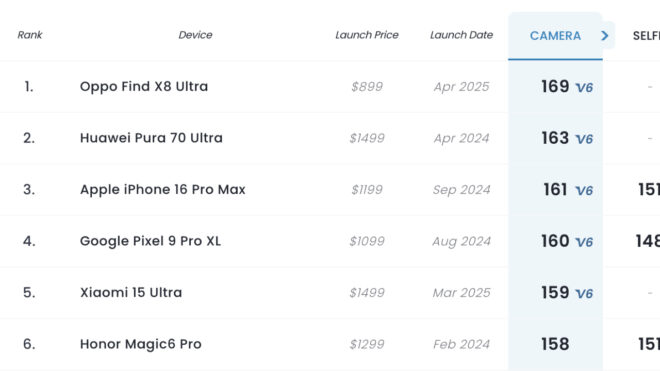Click the right chevron next to CAMERA
This screenshot has width=660, height=371.
point(605,36)
